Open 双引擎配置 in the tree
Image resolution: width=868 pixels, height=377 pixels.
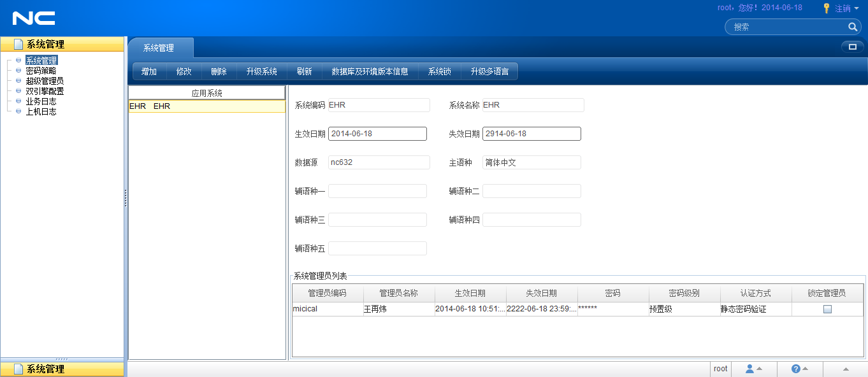[x=45, y=91]
